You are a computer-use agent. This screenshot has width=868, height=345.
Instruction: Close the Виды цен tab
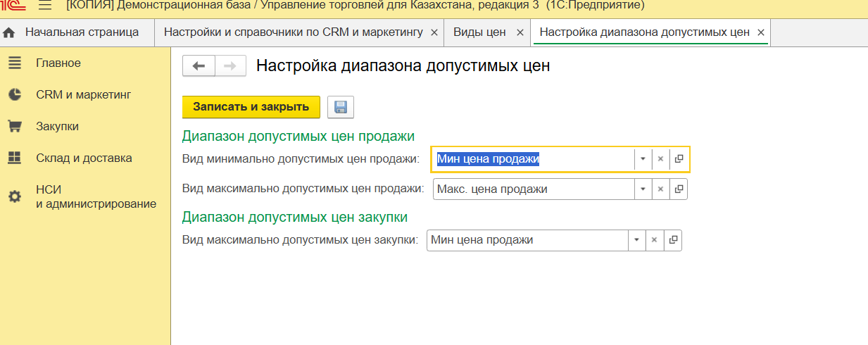520,32
